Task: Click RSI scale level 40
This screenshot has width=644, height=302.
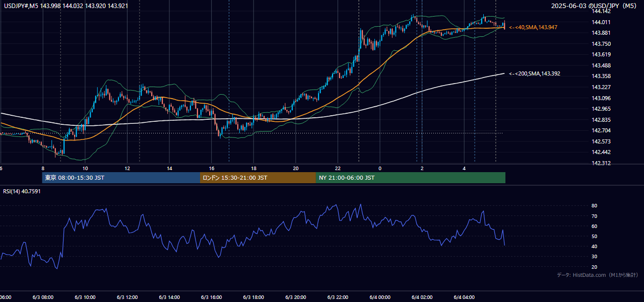Action: click(x=595, y=246)
